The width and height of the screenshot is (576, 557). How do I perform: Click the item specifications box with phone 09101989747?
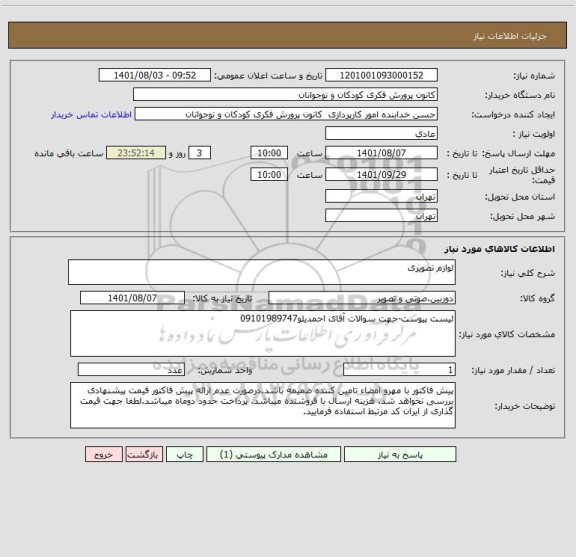tap(263, 334)
